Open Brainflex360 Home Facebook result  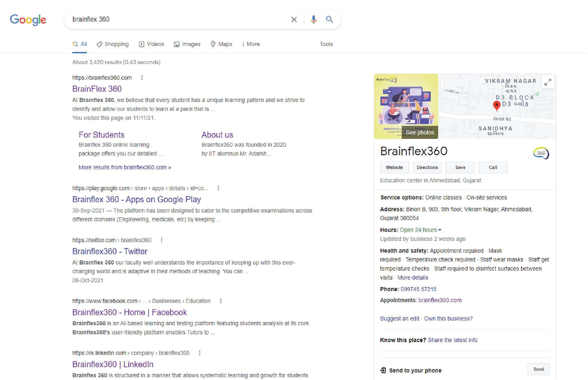(x=129, y=312)
